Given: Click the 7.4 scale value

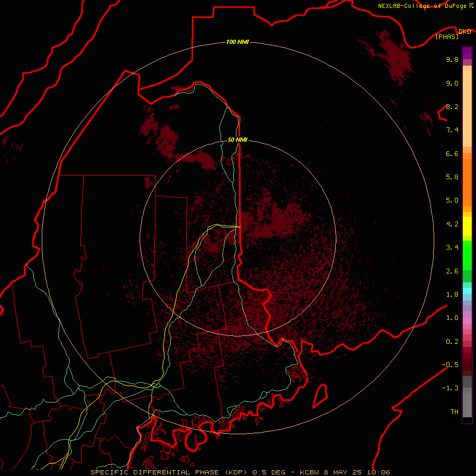Looking at the screenshot, I should [452, 130].
